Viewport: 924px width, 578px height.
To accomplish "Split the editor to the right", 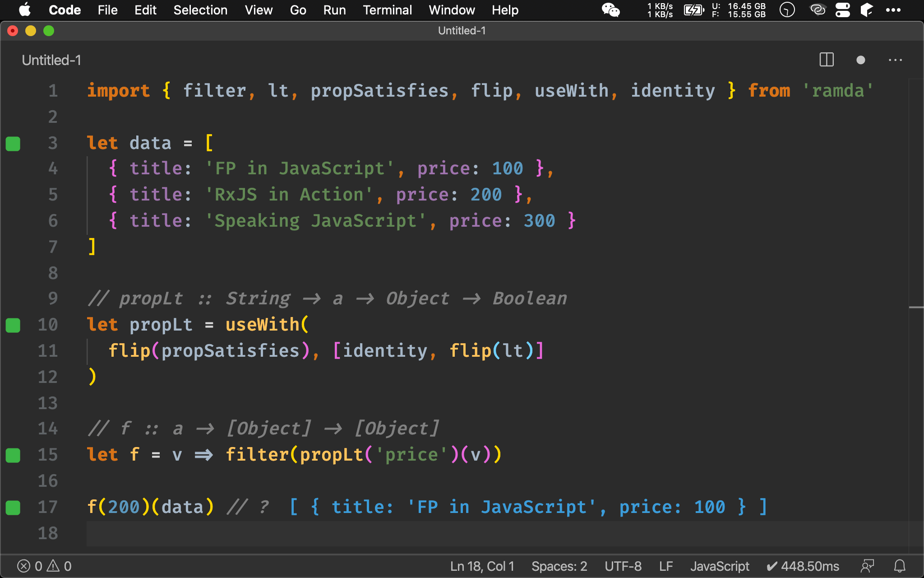I will (827, 60).
